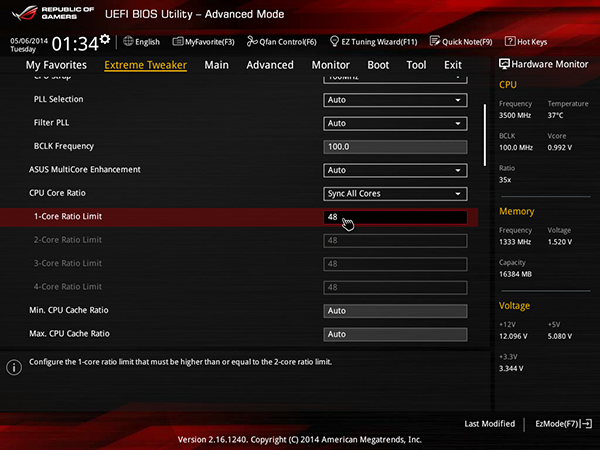This screenshot has height=450, width=600.
Task: Open the date and time settings gear
Action: 104,39
